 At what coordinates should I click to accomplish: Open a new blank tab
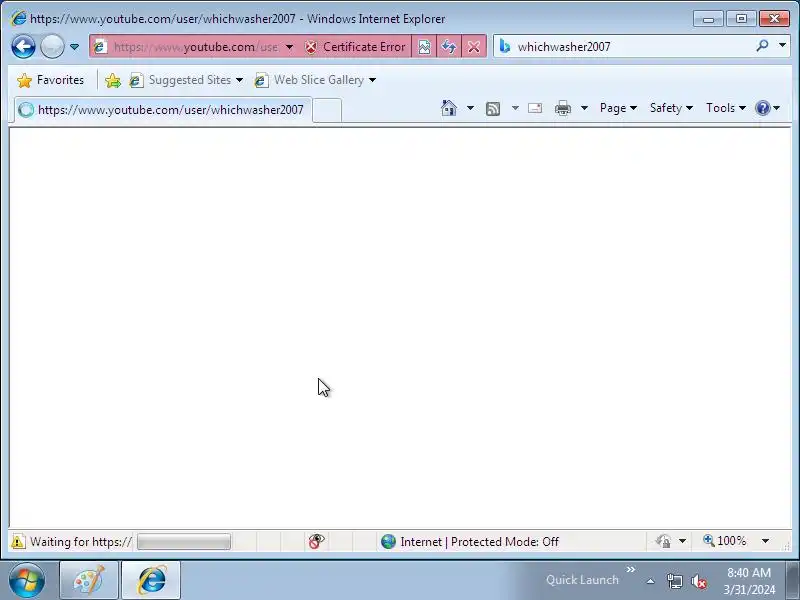[x=327, y=110]
